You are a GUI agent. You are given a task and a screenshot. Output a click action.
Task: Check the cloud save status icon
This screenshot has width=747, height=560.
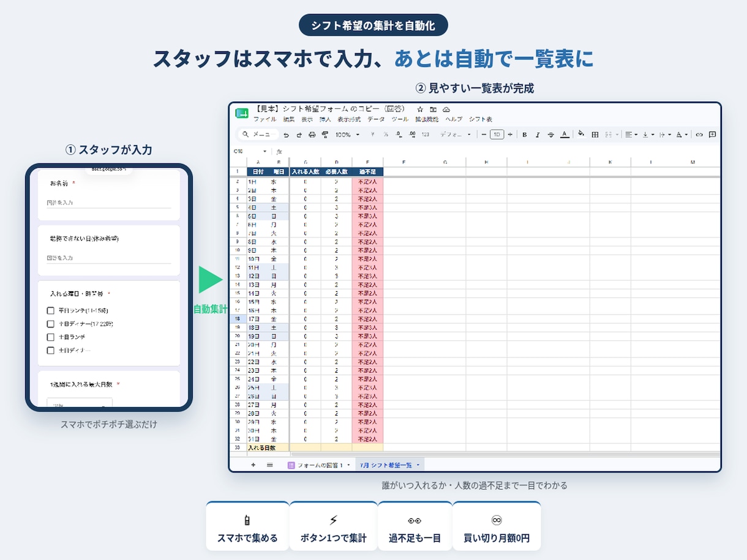coord(446,110)
